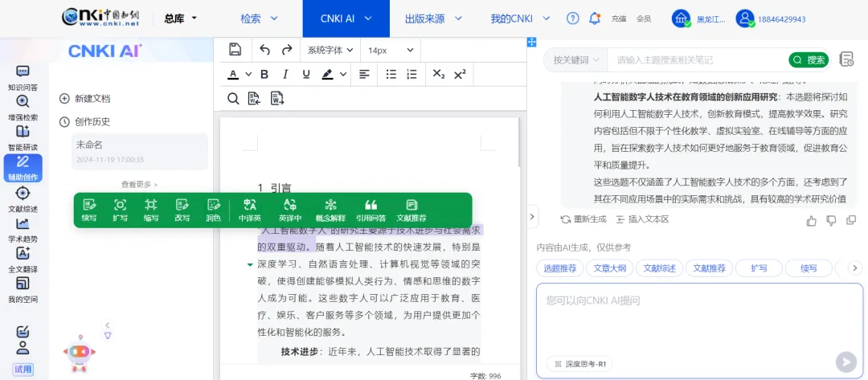The height and width of the screenshot is (380, 868).
Task: Click the 充值 link
Action: pyautogui.click(x=618, y=18)
